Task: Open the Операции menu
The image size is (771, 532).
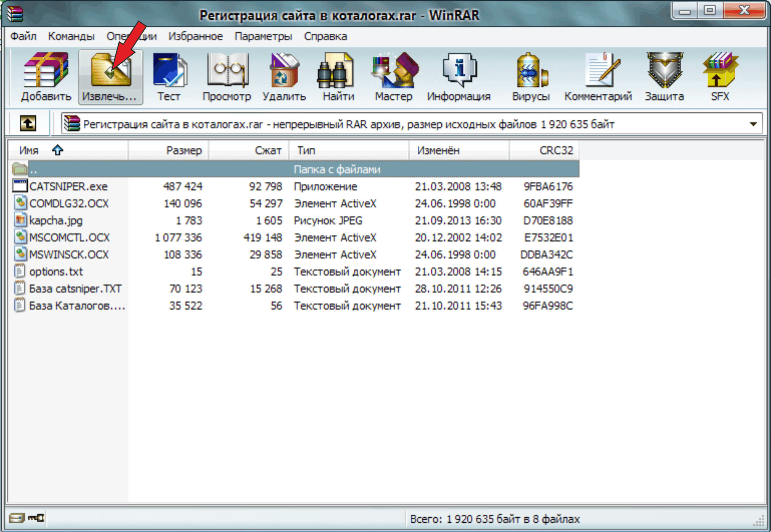Action: pos(131,36)
